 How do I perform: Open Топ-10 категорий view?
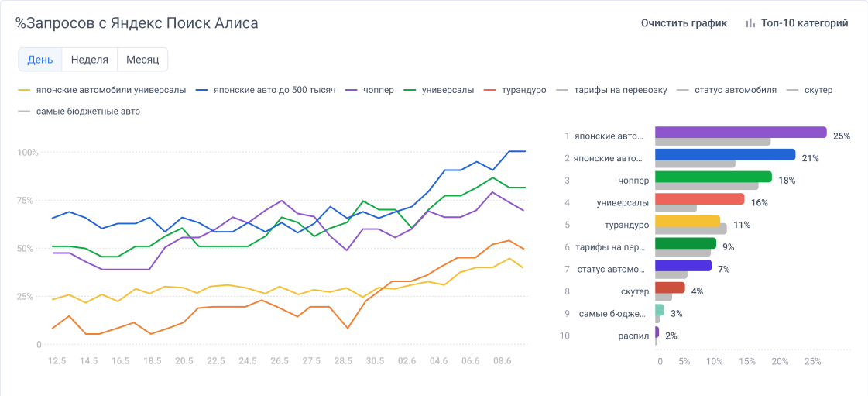coord(804,23)
